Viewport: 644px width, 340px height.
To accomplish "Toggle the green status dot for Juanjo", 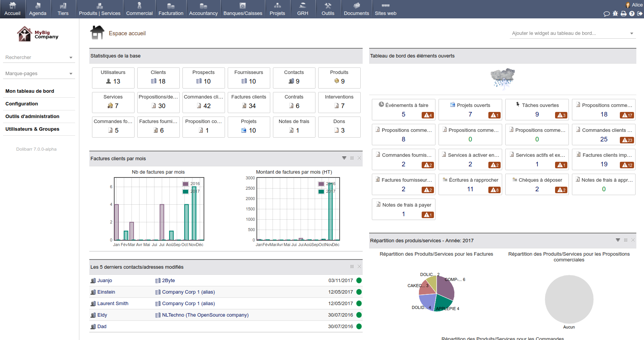I will (359, 281).
